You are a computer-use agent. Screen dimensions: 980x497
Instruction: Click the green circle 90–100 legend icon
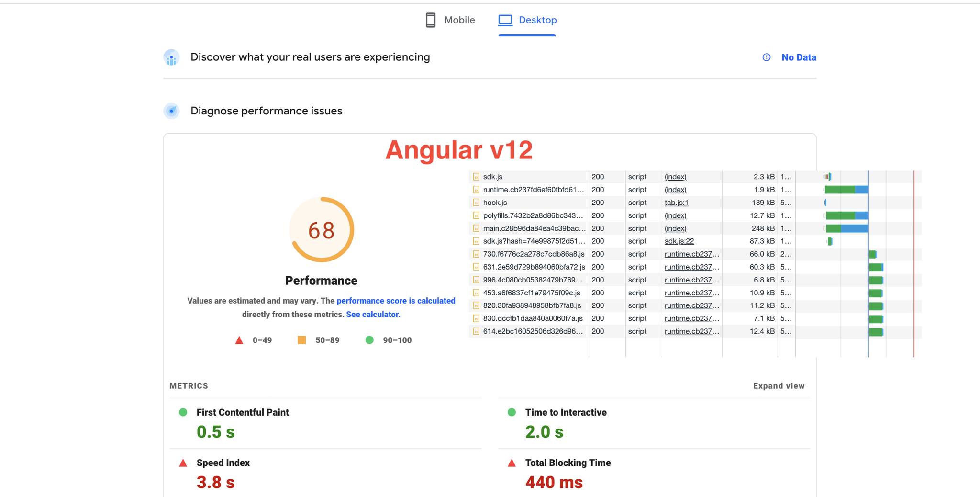pyautogui.click(x=369, y=340)
